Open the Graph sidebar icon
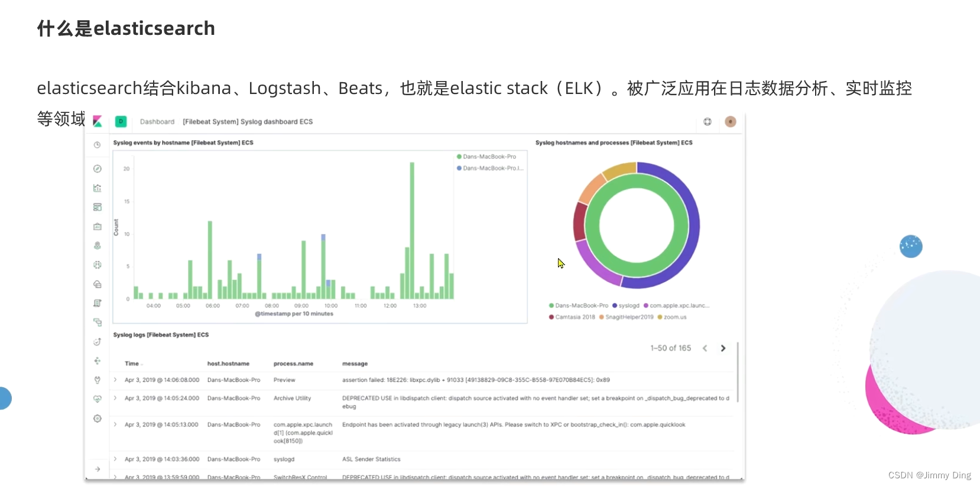The width and height of the screenshot is (980, 486). pos(98,361)
